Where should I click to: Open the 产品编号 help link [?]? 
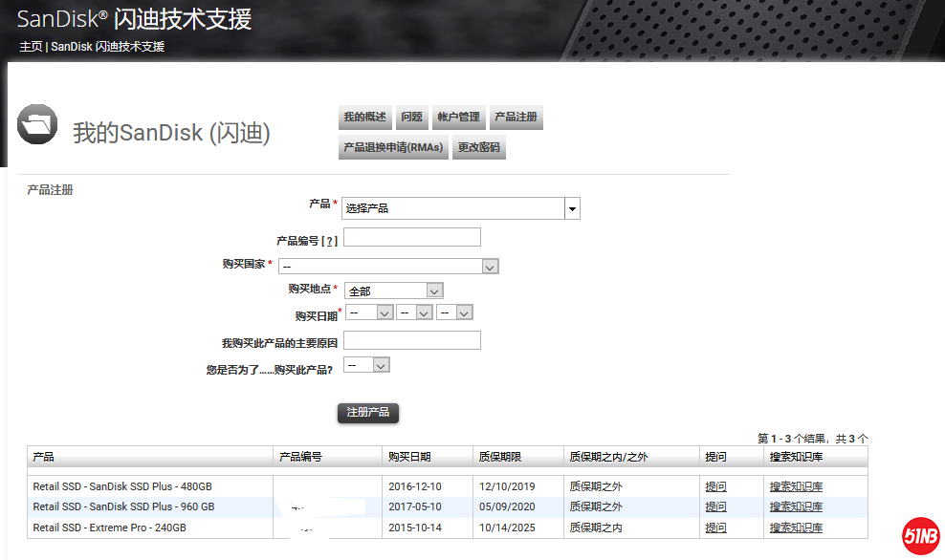coord(329,241)
